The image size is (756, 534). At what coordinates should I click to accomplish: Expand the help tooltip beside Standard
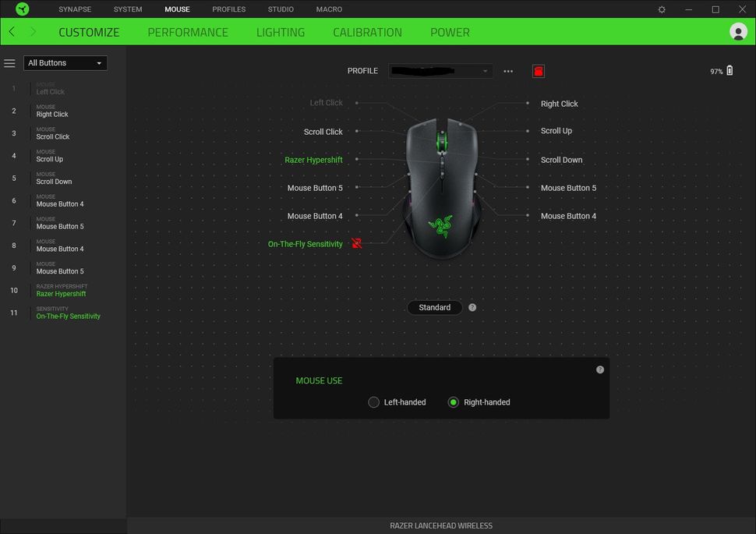pos(472,307)
